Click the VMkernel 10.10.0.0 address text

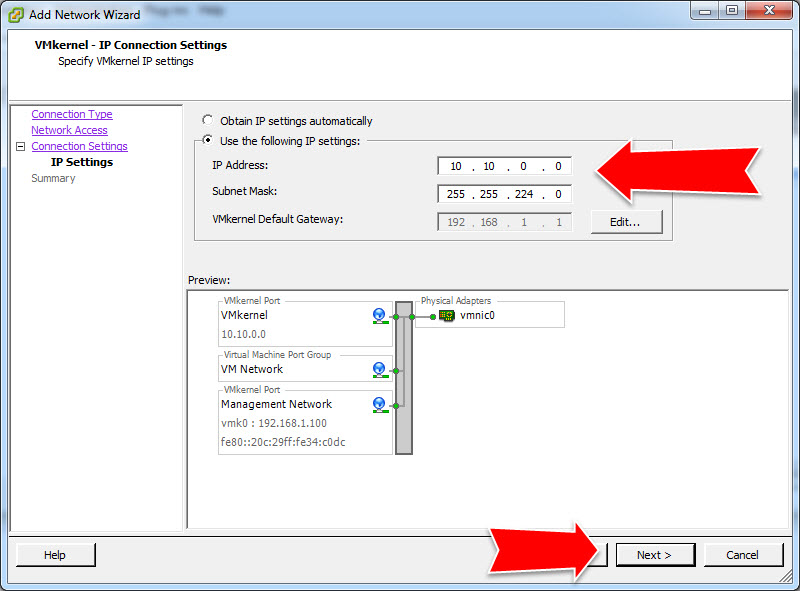click(243, 334)
